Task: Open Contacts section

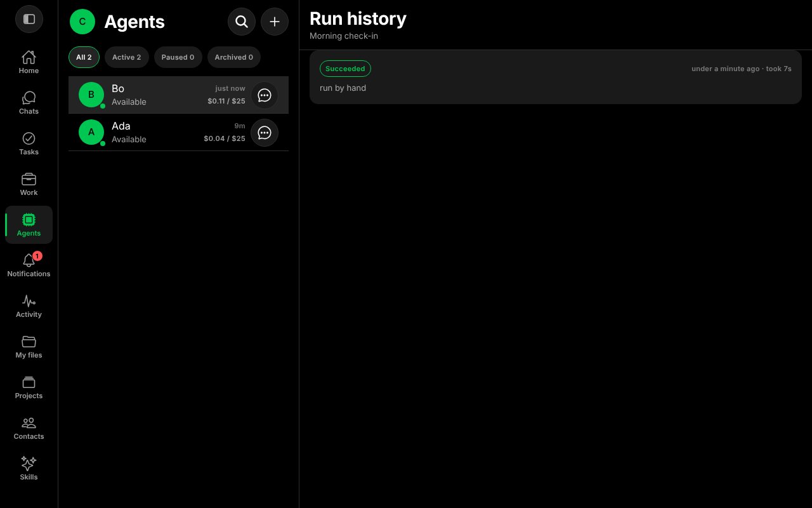Action: pyautogui.click(x=29, y=428)
